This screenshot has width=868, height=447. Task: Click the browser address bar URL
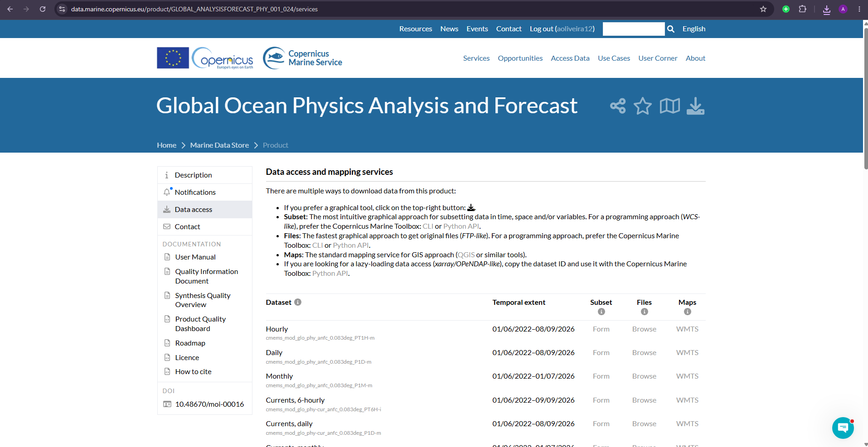[194, 9]
